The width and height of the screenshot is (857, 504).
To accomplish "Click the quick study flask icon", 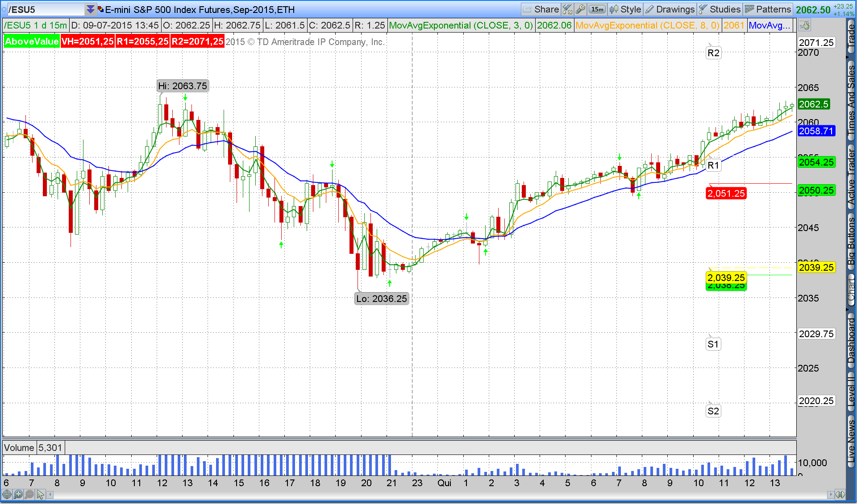I will (x=567, y=9).
